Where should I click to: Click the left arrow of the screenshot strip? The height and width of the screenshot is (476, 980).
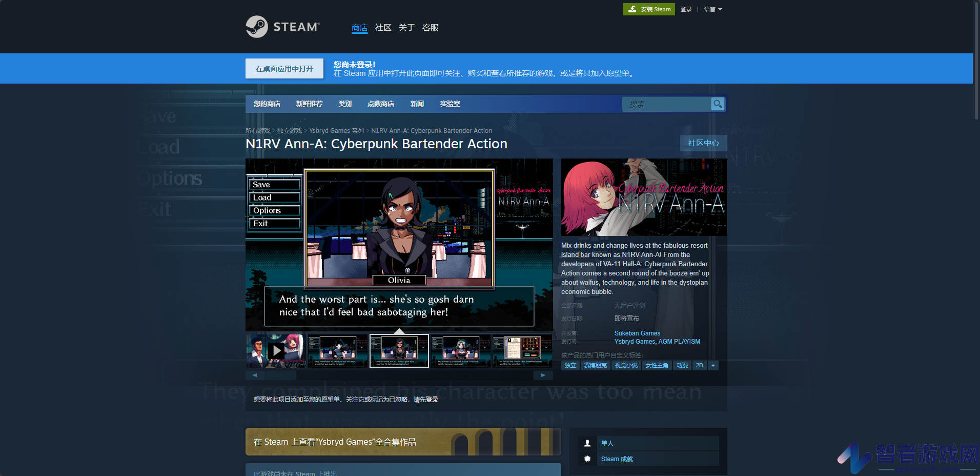pos(255,375)
